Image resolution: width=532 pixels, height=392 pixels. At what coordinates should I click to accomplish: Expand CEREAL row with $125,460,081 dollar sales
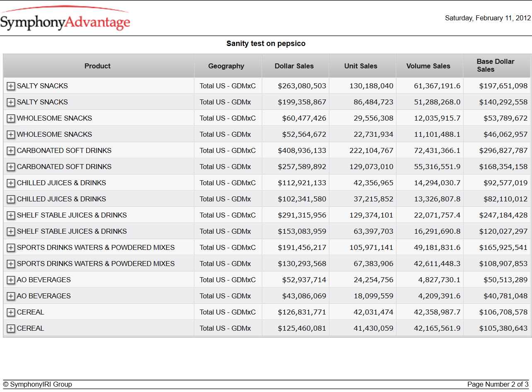(11, 329)
